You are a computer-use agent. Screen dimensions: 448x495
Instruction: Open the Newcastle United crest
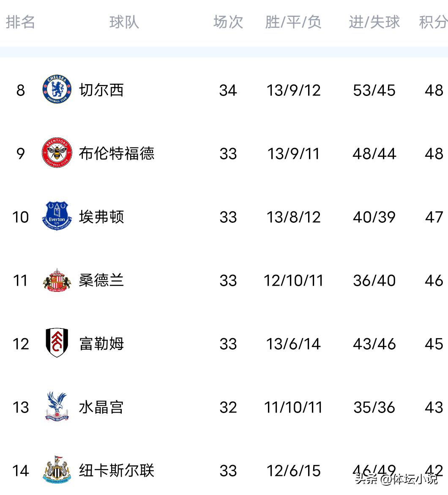[x=57, y=470]
